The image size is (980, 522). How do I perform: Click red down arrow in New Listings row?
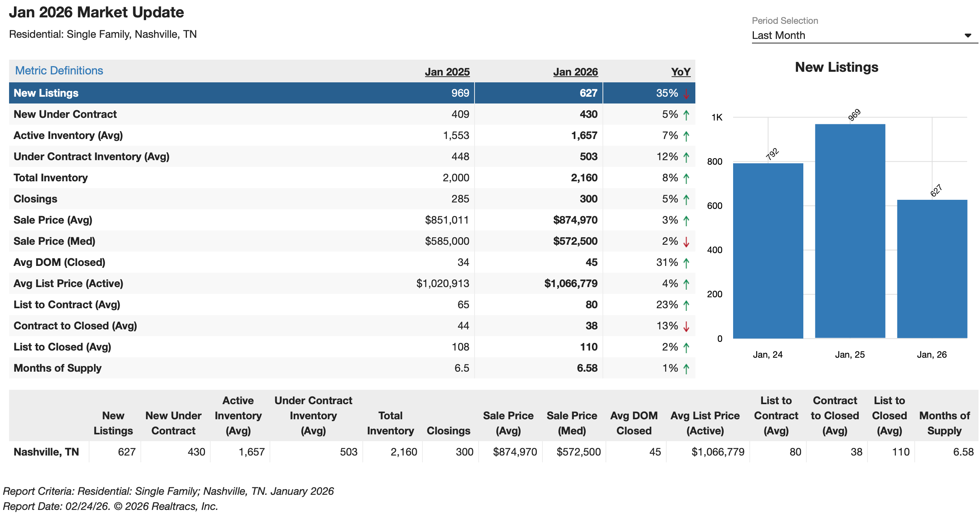686,94
